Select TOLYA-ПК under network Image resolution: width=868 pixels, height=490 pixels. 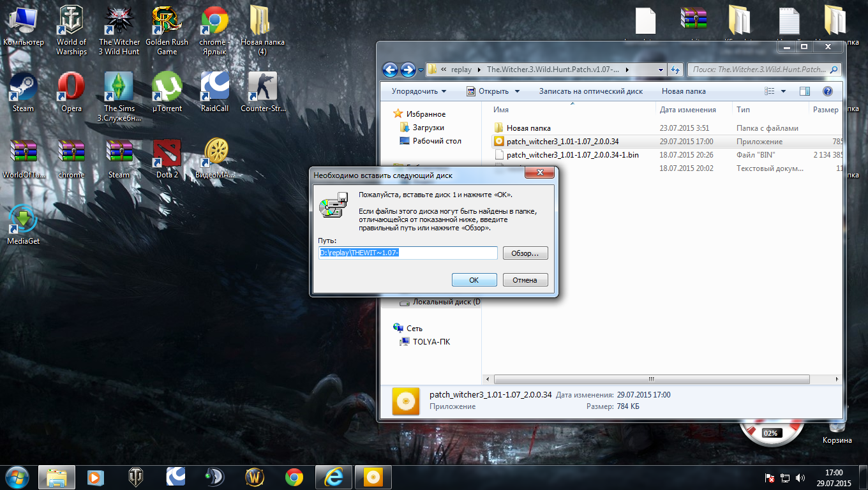425,342
